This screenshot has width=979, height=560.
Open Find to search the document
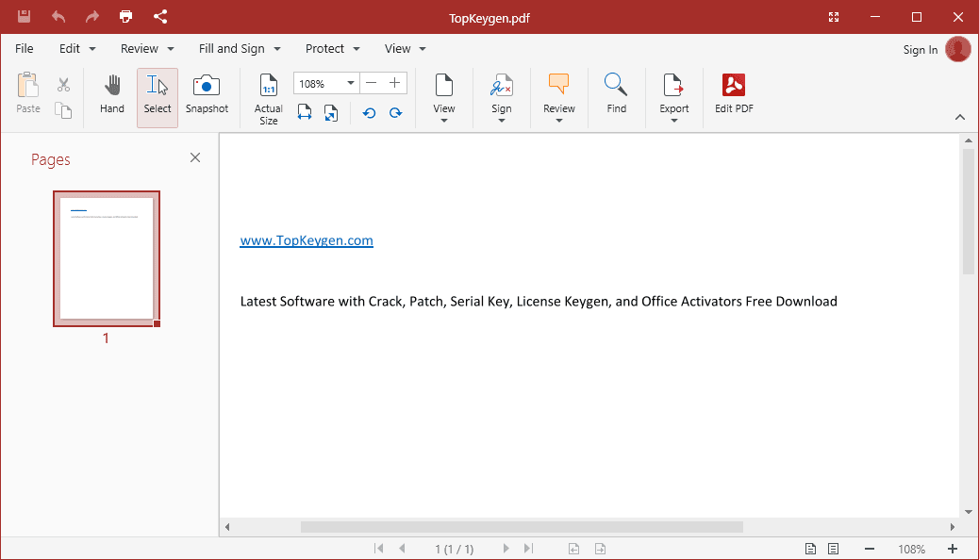point(616,94)
